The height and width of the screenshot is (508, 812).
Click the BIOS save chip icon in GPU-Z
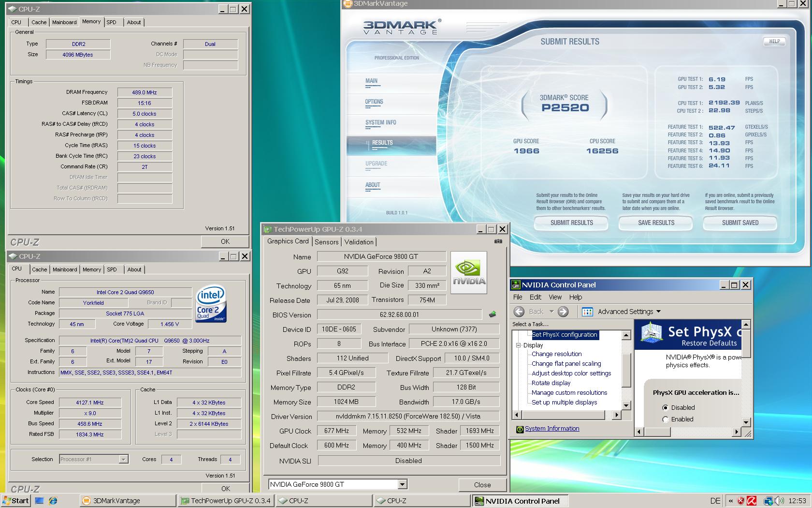[x=493, y=314]
